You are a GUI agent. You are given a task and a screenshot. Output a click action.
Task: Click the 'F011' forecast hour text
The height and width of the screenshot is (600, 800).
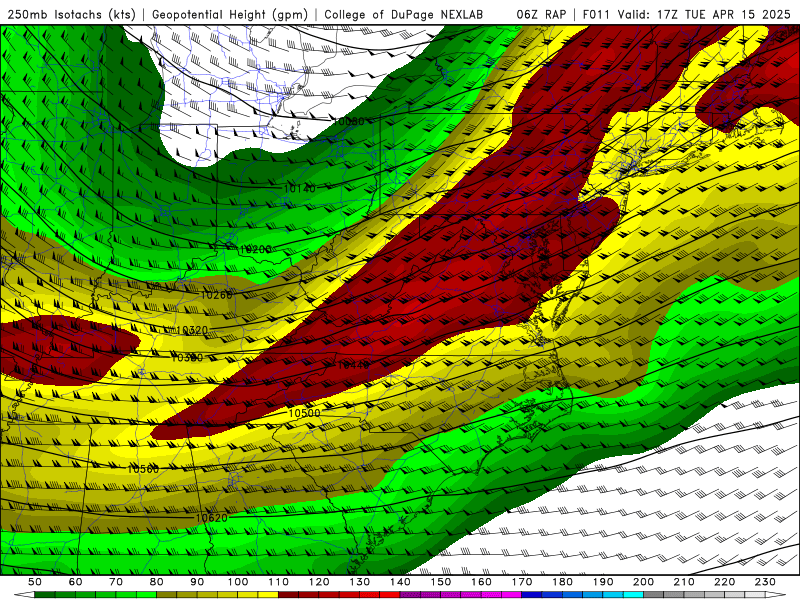[x=596, y=15]
